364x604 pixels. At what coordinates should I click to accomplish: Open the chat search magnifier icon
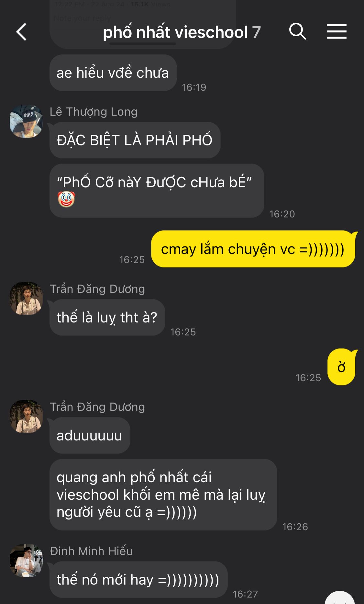(x=297, y=31)
